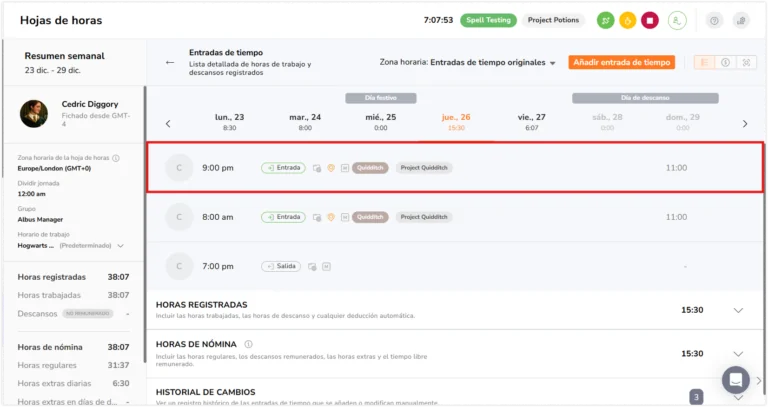This screenshot has height=407, width=768.
Task: Switch to the face scan view toggle
Action: tap(746, 63)
